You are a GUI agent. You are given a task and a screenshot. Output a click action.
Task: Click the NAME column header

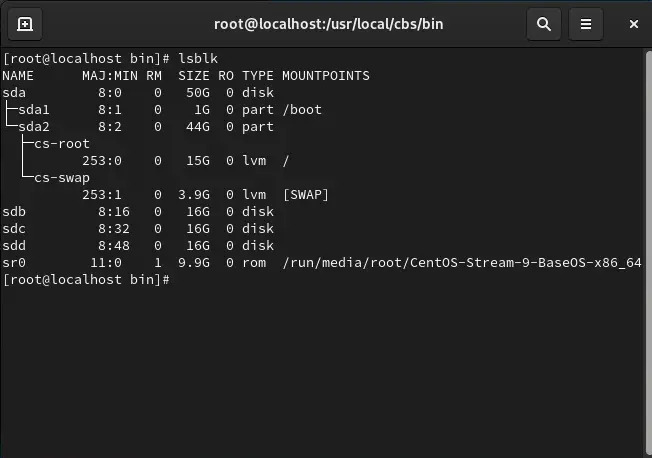(x=18, y=76)
